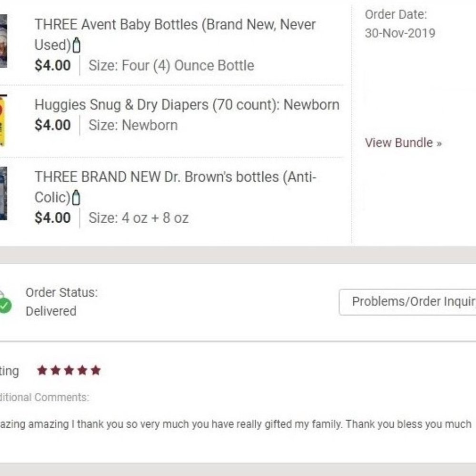Image resolution: width=476 pixels, height=476 pixels.
Task: Select the fourth rating star
Action: click(82, 370)
